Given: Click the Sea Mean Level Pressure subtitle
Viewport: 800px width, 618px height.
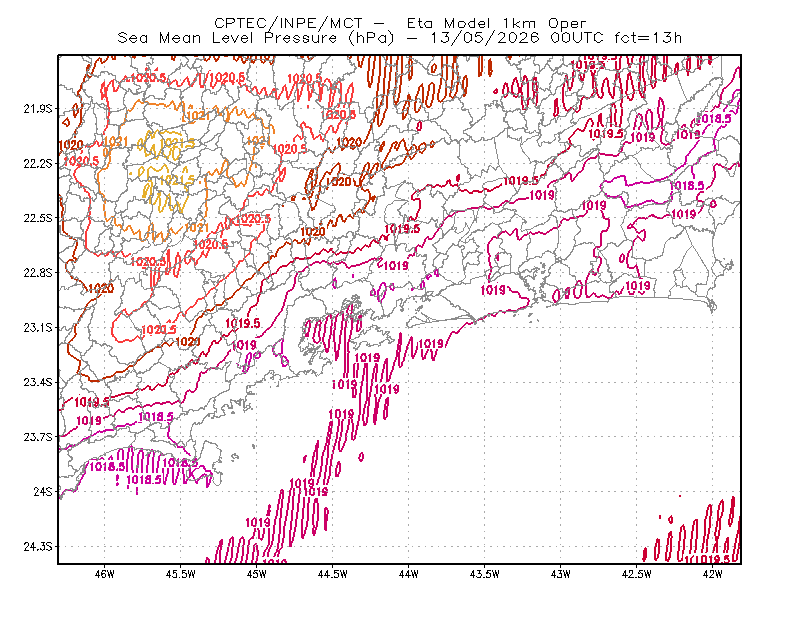Looking at the screenshot, I should click(x=400, y=38).
